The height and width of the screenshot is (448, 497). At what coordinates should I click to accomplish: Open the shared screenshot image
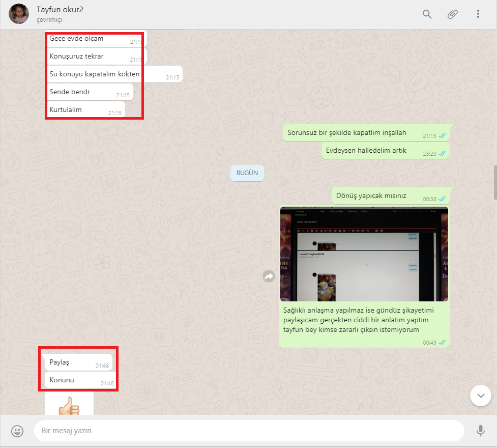pyautogui.click(x=364, y=254)
